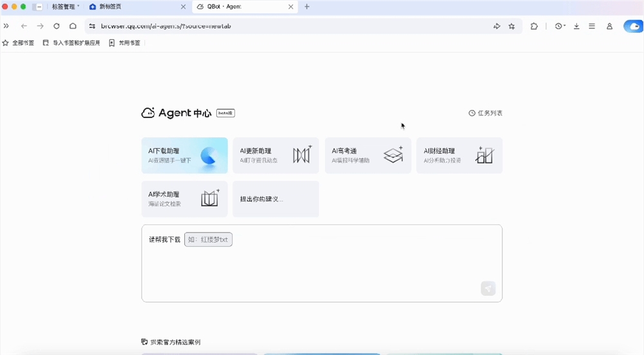Image resolution: width=644 pixels, height=355 pixels.
Task: Expand the sidebar with double chevron
Action: pyautogui.click(x=6, y=26)
